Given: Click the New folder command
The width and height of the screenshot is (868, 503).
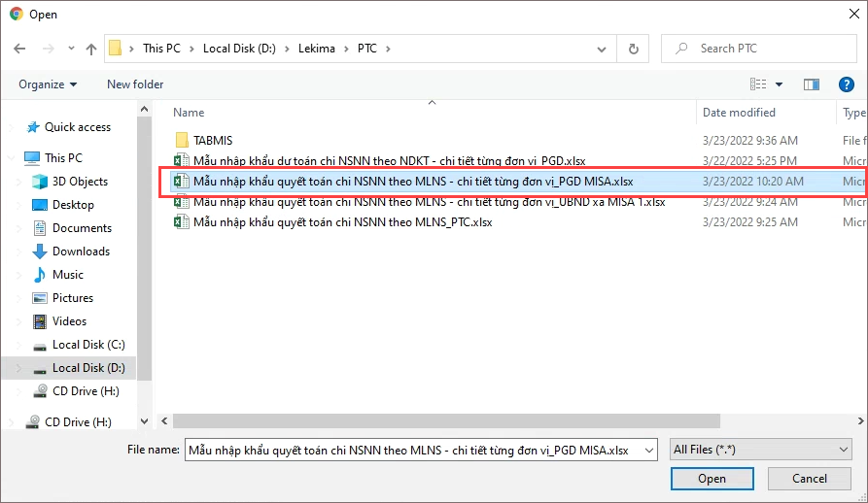Looking at the screenshot, I should [x=135, y=84].
